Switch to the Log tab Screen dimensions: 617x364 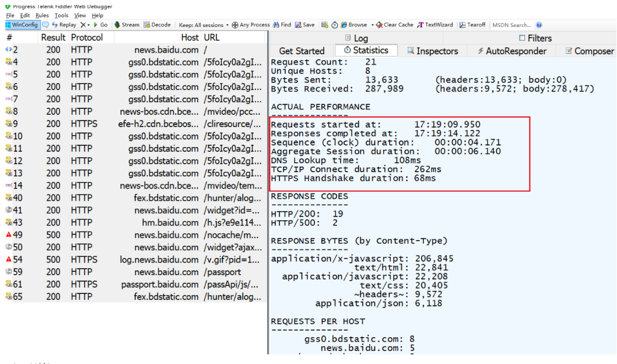pyautogui.click(x=357, y=38)
